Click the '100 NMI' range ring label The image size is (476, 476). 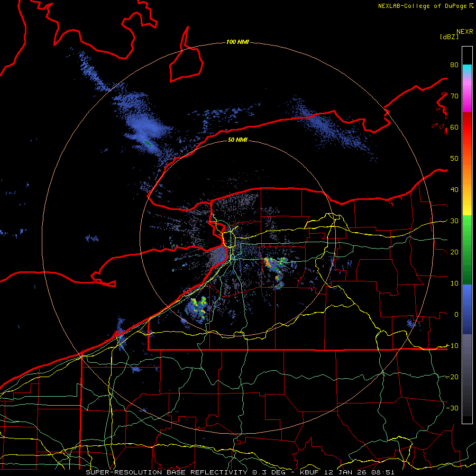click(x=237, y=42)
